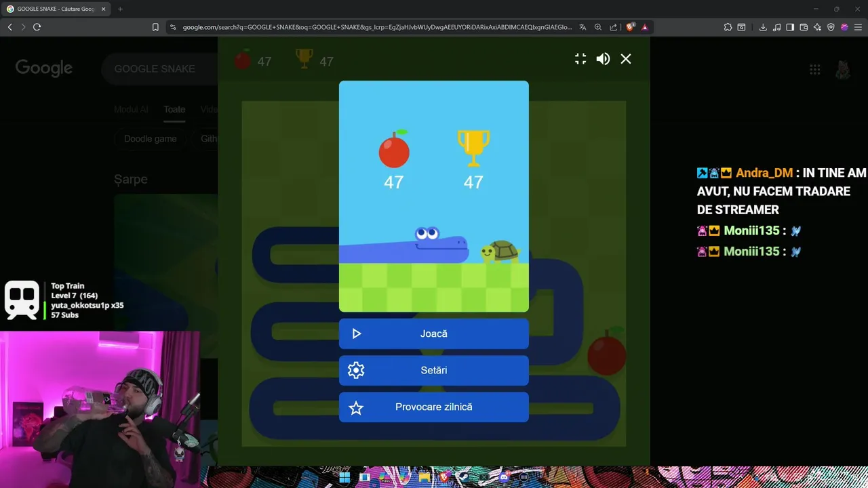Viewport: 868px width, 488px height.
Task: Open File Explorer from the taskbar
Action: pos(425,478)
